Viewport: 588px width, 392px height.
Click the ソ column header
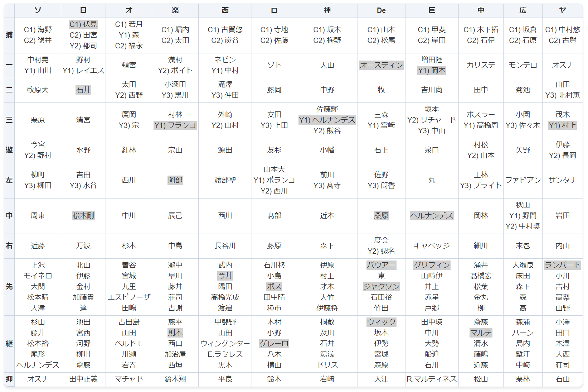[x=38, y=10]
